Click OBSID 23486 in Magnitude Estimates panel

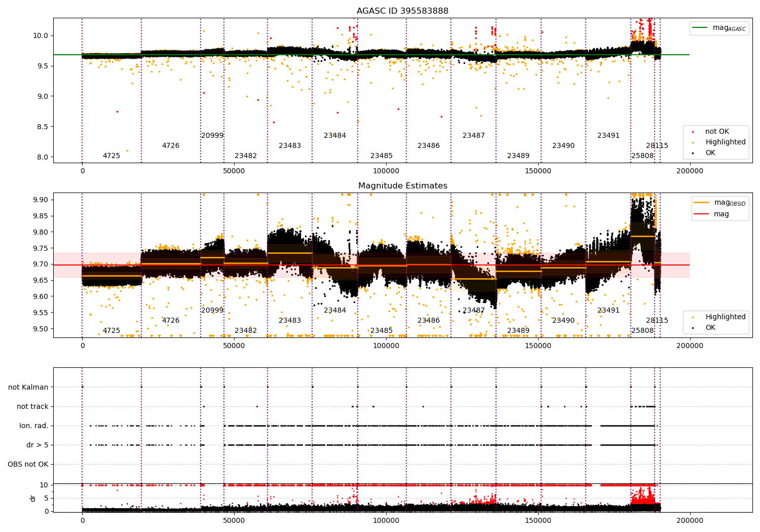coord(429,320)
